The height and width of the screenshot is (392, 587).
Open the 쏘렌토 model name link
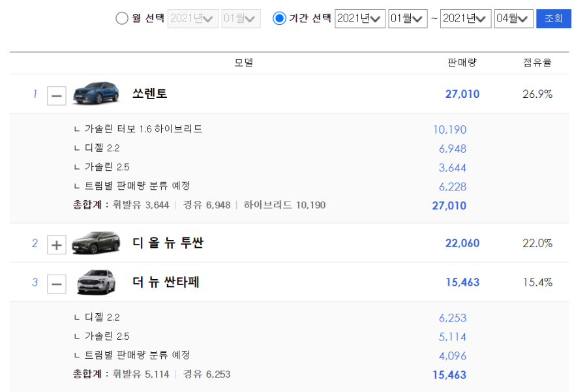[x=150, y=94]
